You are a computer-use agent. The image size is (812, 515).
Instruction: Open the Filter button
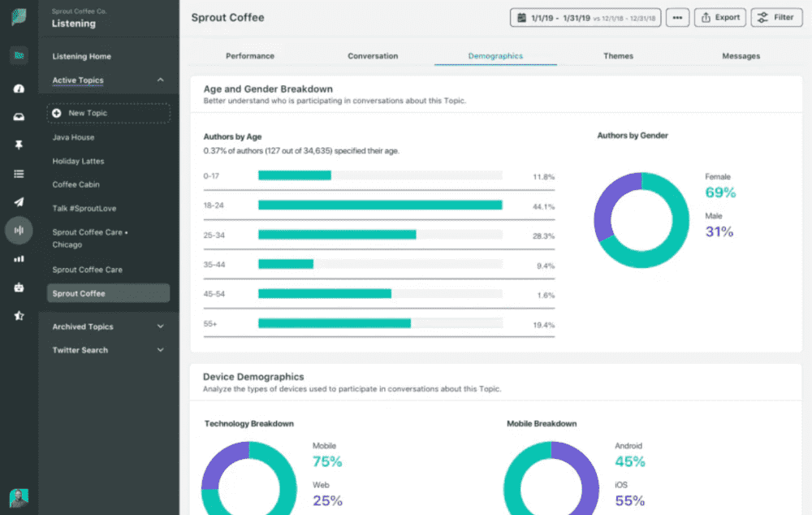(x=776, y=18)
